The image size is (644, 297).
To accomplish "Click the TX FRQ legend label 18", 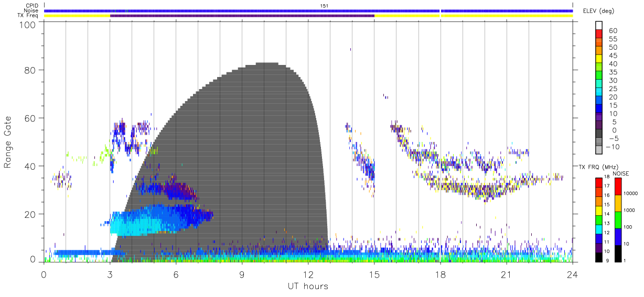I will [606, 177].
